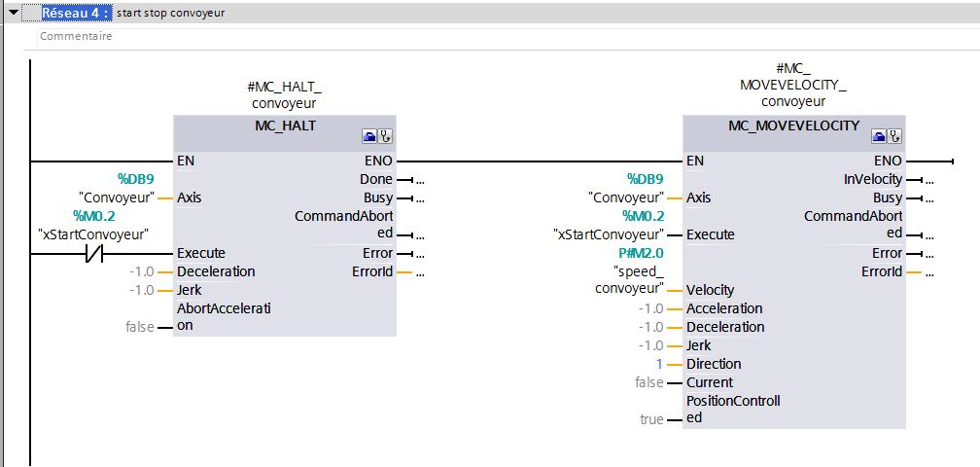980x467 pixels.
Task: Select the false value for AbortAcceleration
Action: [139, 327]
